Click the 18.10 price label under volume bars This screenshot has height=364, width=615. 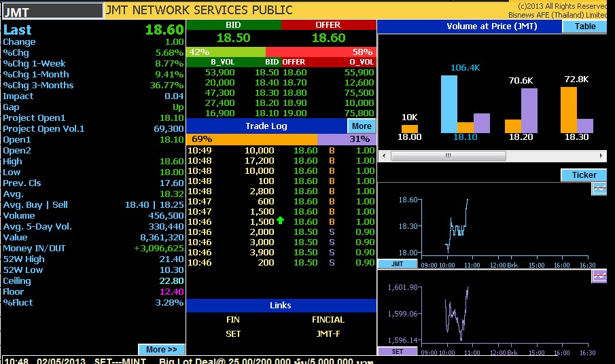[x=465, y=136]
